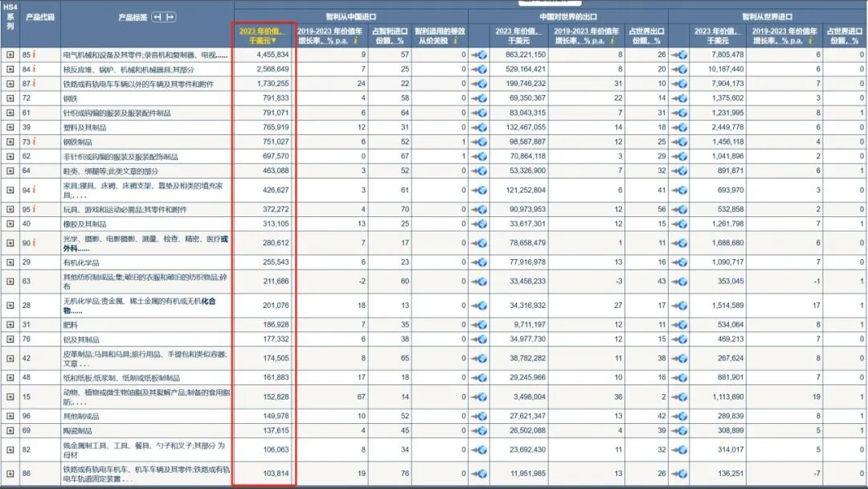The height and width of the screenshot is (489, 868).
Task: Expand the row for product code 94 家具
Action: (x=10, y=190)
